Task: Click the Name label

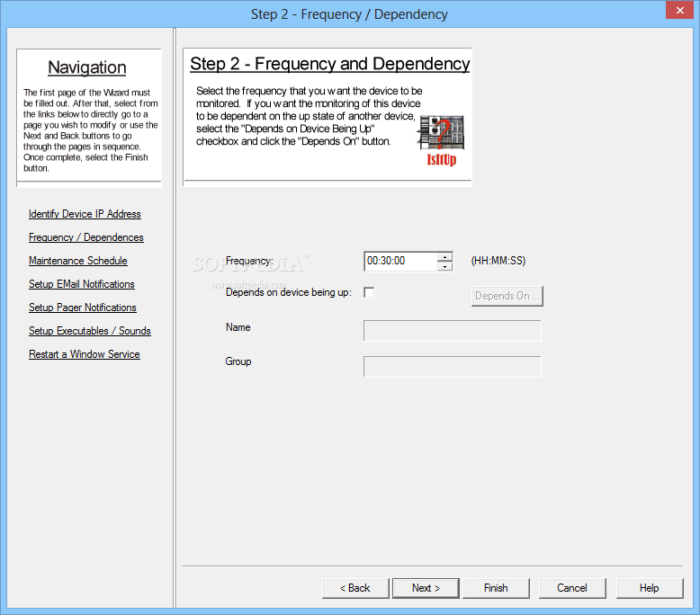Action: point(238,327)
